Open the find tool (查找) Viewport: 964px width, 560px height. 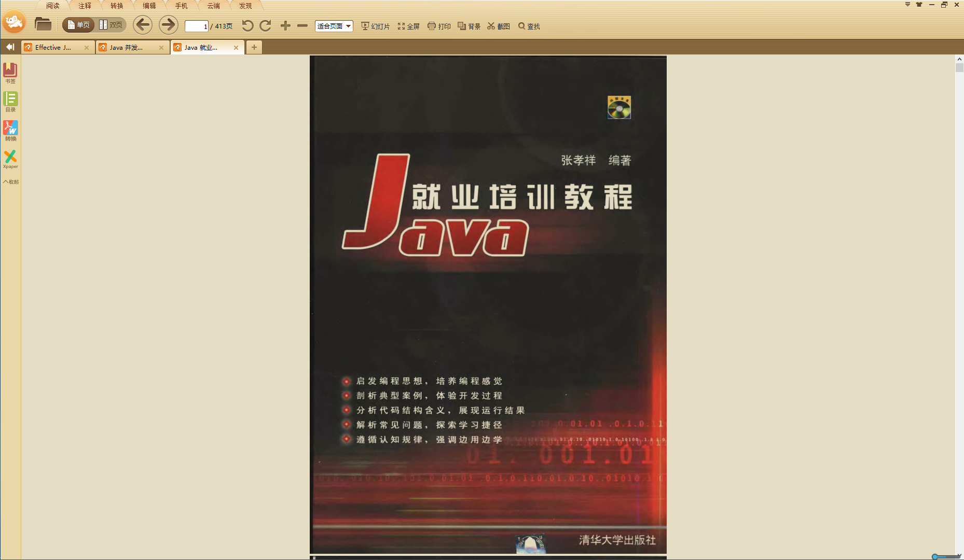529,26
